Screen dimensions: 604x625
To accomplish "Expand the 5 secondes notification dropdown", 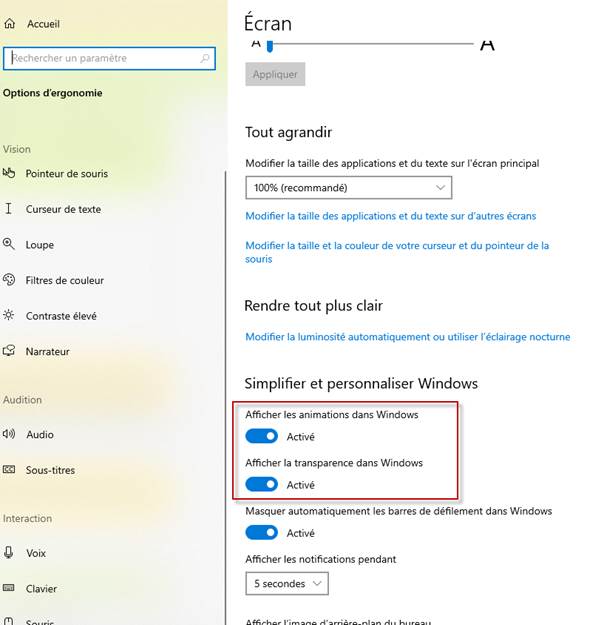I will tap(287, 583).
